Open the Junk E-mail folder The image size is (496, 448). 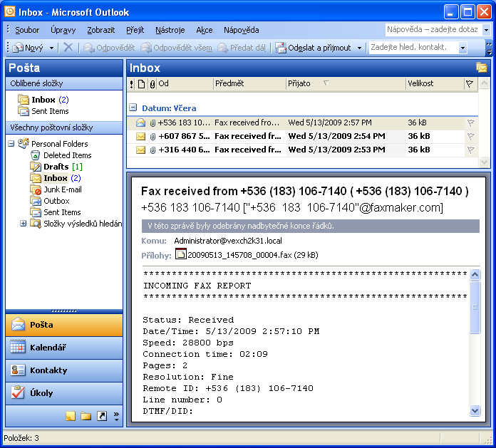click(x=56, y=189)
